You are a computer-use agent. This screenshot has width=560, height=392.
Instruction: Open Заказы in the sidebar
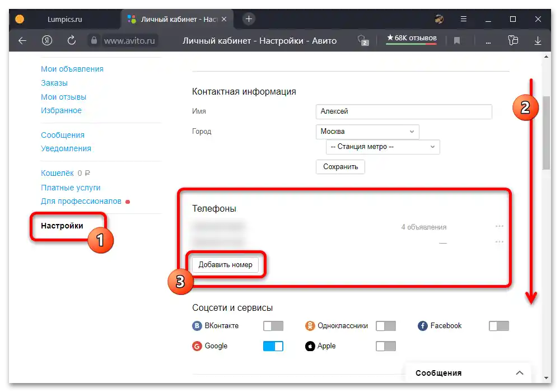point(54,83)
